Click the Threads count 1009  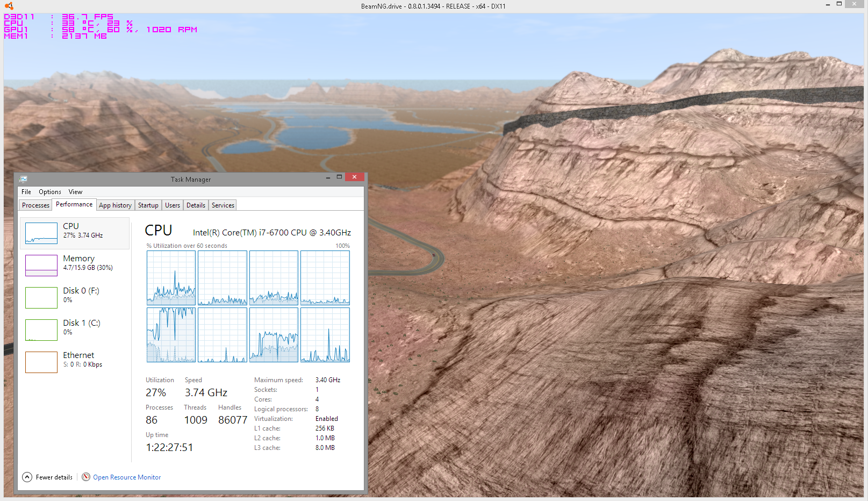point(196,420)
